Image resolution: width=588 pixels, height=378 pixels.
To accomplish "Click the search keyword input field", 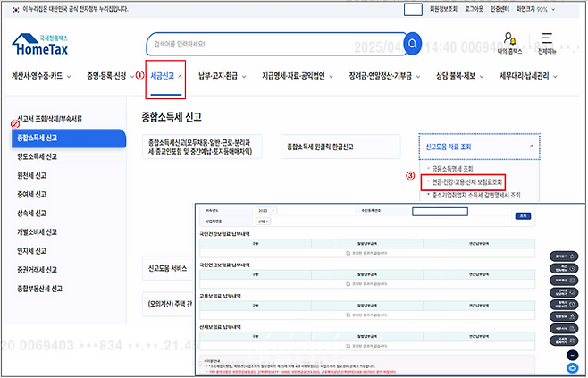I will pyautogui.click(x=275, y=45).
